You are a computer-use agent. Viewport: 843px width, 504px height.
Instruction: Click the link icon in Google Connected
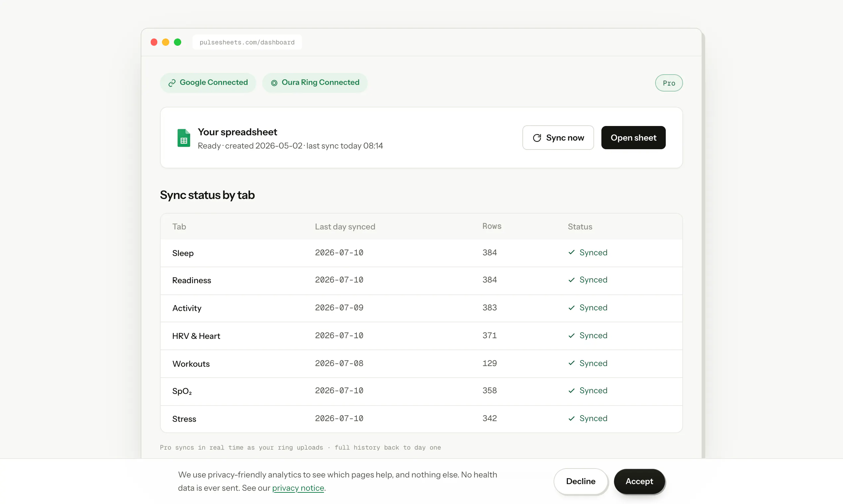[x=172, y=83]
